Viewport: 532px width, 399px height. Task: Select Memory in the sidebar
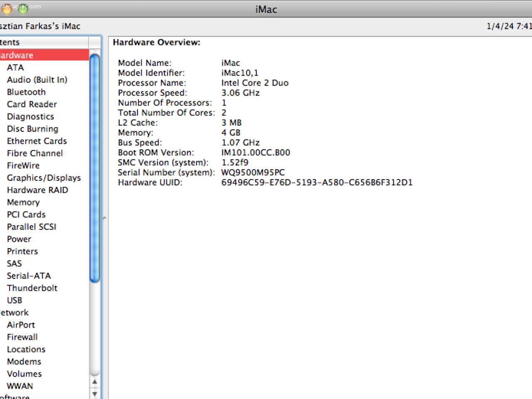[23, 202]
